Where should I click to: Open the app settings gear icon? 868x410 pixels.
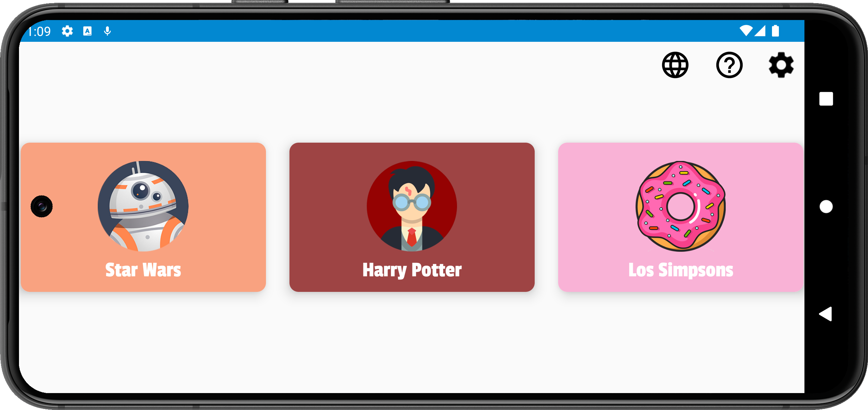coord(781,65)
